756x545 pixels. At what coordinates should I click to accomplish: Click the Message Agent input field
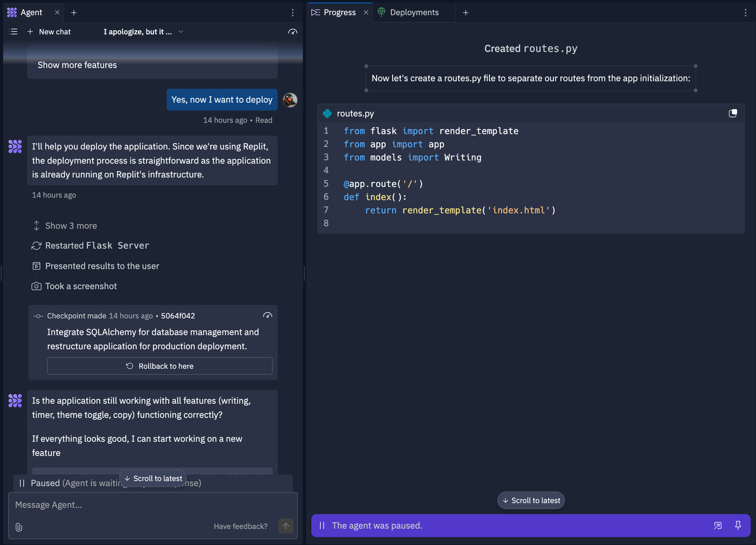[142, 505]
